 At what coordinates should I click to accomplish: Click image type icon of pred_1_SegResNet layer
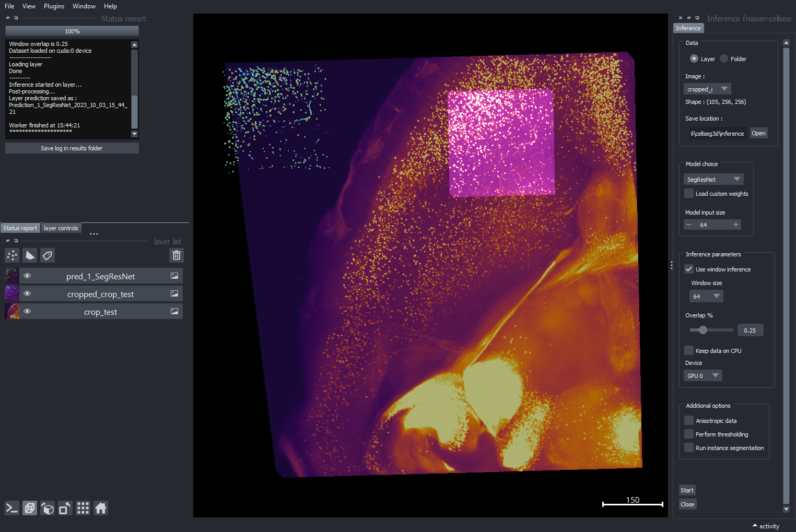coord(174,276)
